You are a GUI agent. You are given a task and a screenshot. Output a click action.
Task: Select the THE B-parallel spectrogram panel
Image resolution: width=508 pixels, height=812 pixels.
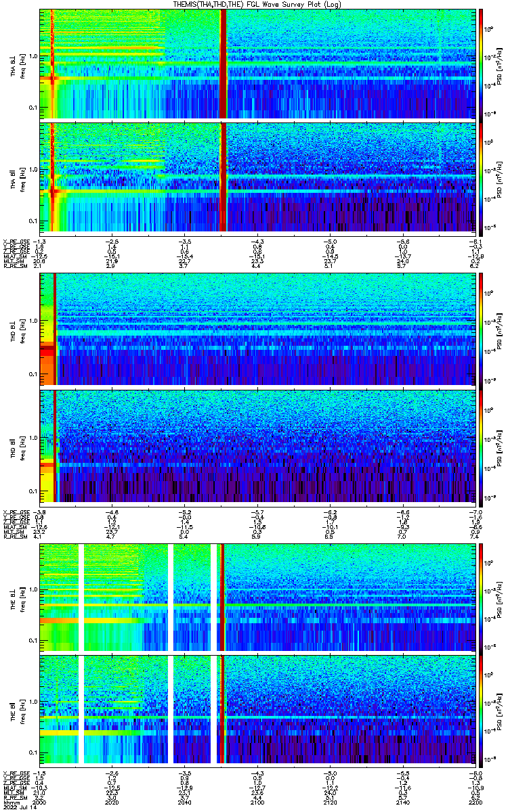[x=257, y=710]
